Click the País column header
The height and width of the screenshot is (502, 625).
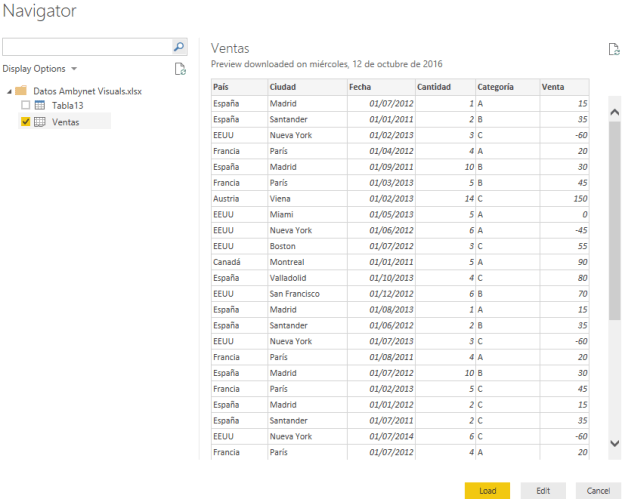click(x=237, y=87)
